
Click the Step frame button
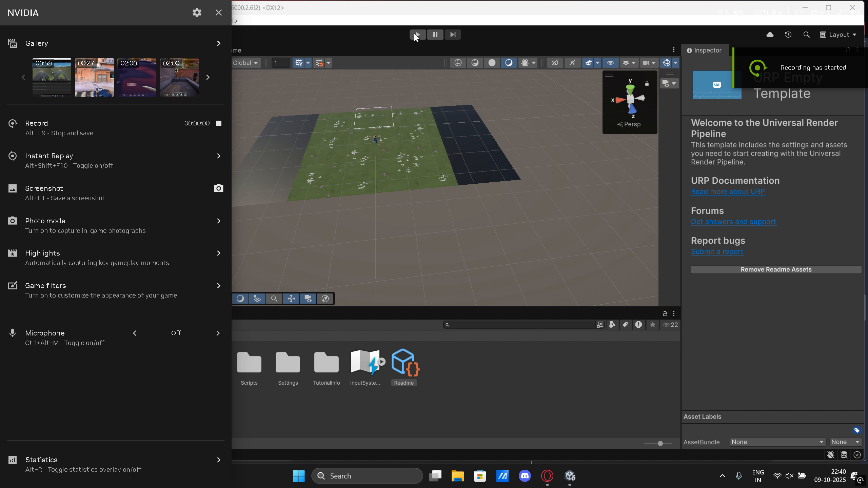coord(453,35)
